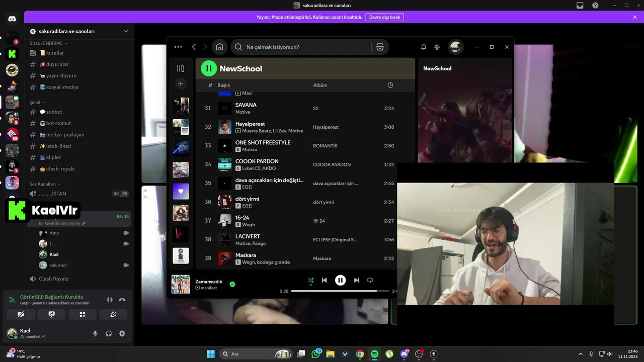The image size is (644, 362).
Task: Open Liked Songs heart playlist
Action: click(x=181, y=191)
